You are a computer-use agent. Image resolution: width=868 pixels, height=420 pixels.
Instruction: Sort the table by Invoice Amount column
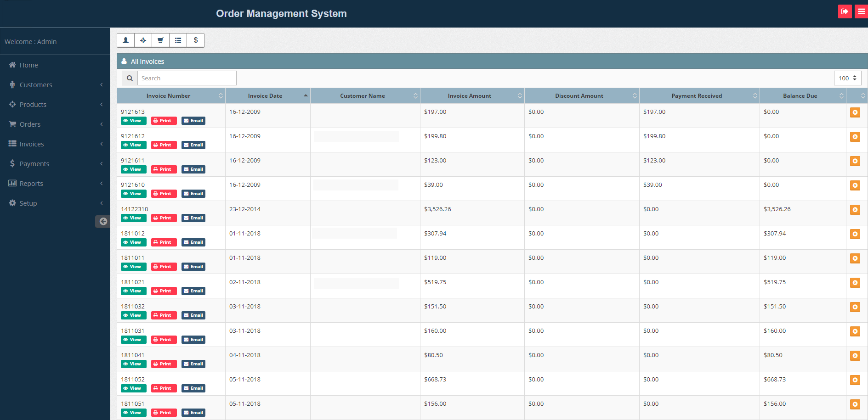coord(470,95)
